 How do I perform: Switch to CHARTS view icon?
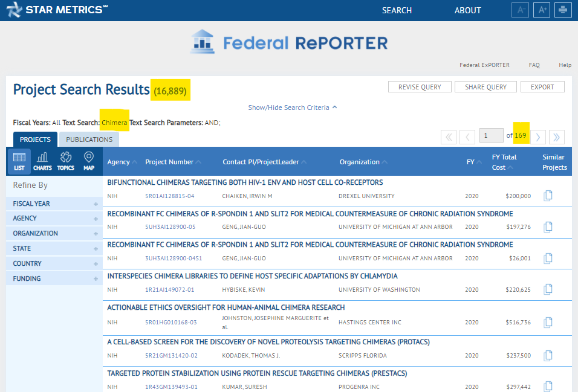click(42, 161)
